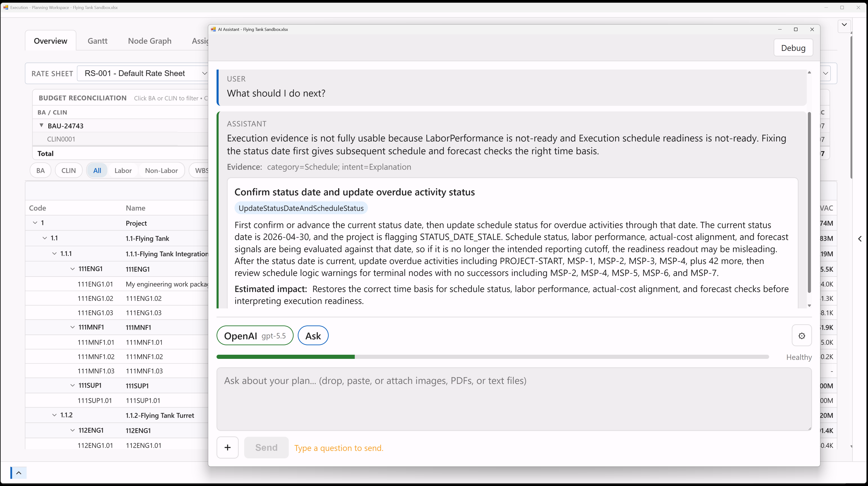868x486 pixels.
Task: Select the Labor filter toggle
Action: click(123, 170)
